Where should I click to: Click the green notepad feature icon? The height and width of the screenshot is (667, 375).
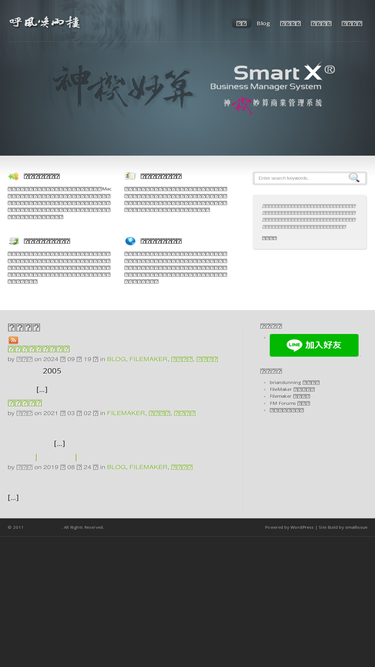click(x=14, y=241)
